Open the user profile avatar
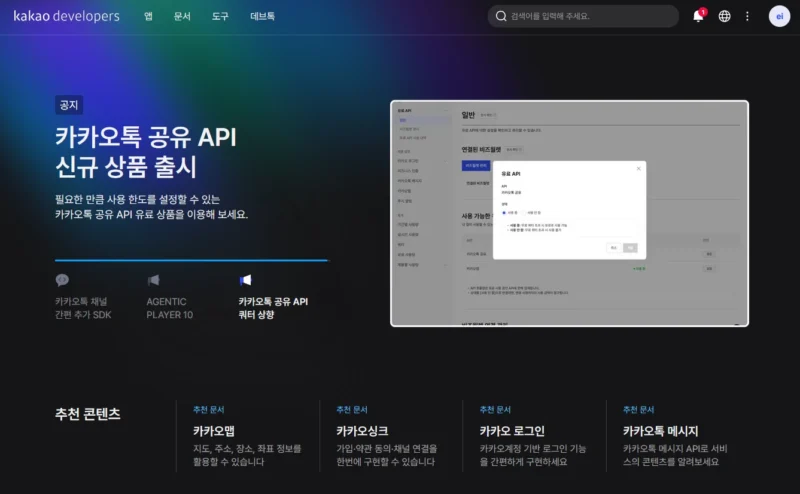 click(779, 16)
